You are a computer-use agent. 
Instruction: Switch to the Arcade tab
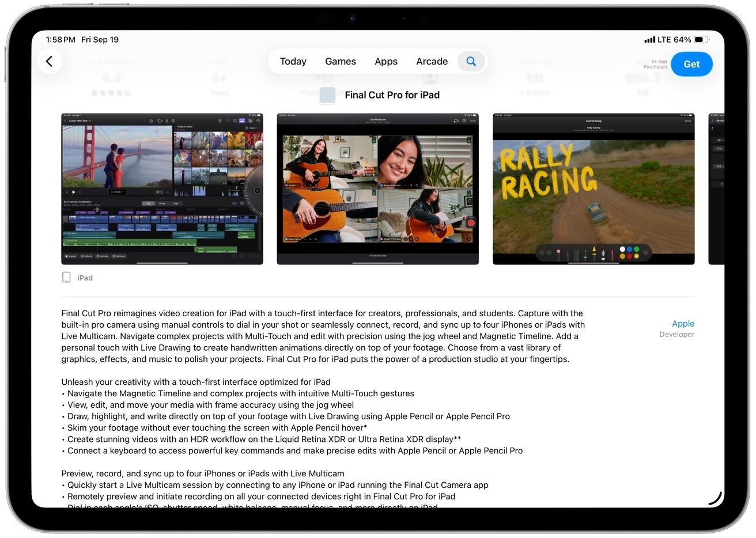click(432, 62)
